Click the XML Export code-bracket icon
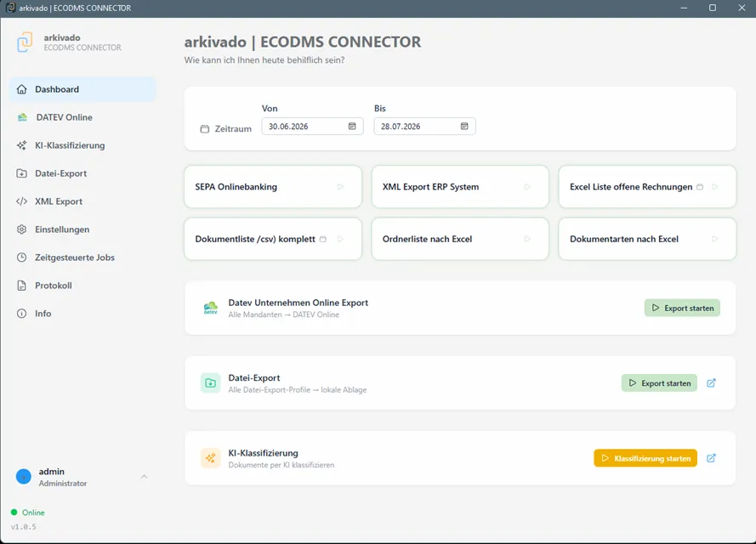This screenshot has height=544, width=756. pos(22,201)
